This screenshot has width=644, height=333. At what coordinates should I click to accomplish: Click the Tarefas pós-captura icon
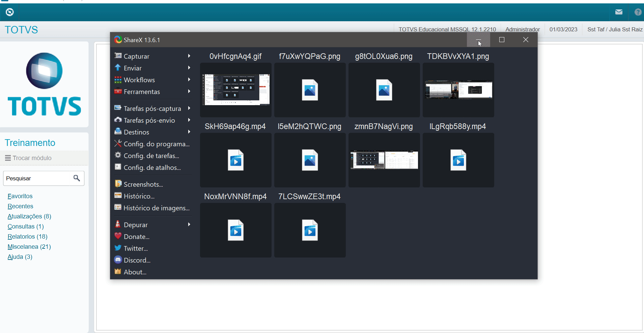pyautogui.click(x=118, y=108)
